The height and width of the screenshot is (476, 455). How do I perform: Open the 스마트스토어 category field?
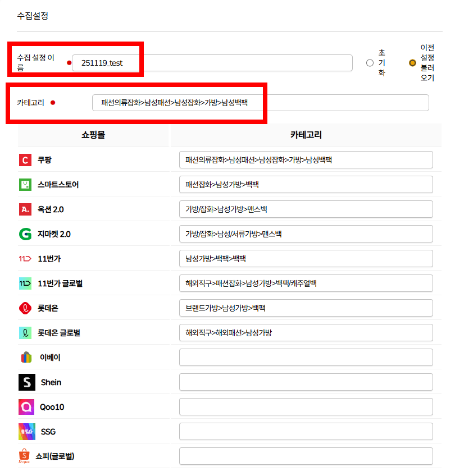click(306, 185)
